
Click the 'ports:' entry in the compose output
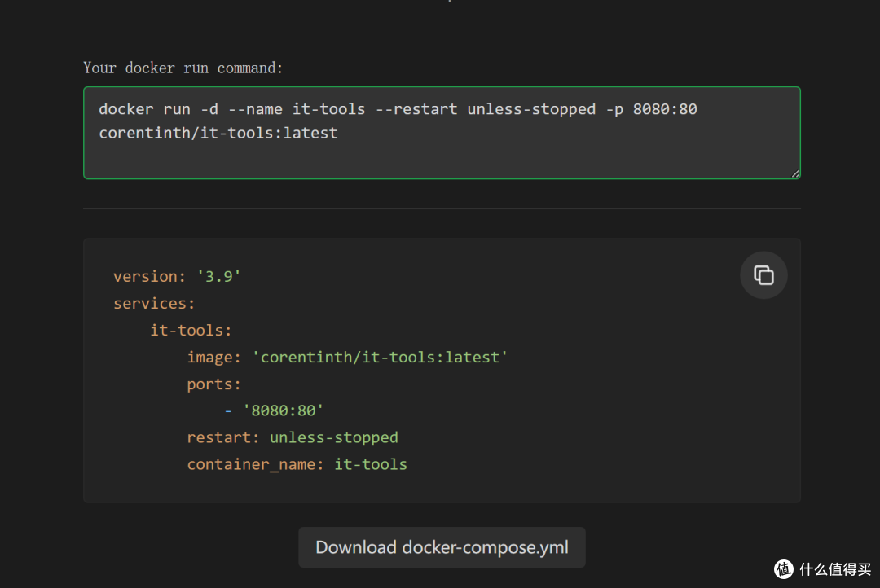point(213,384)
